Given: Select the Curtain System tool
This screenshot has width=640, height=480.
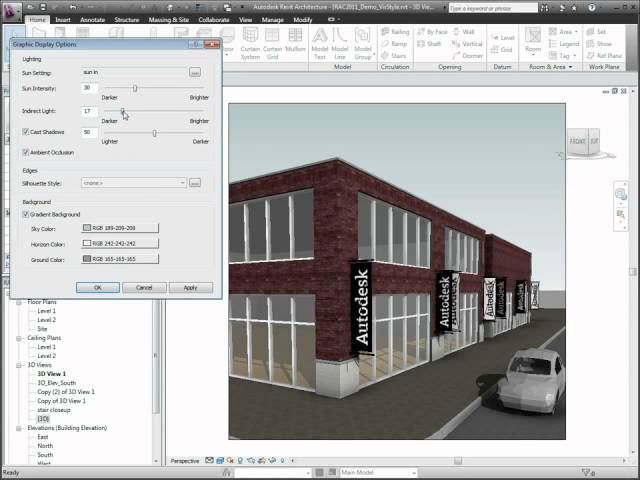Looking at the screenshot, I should click(250, 44).
